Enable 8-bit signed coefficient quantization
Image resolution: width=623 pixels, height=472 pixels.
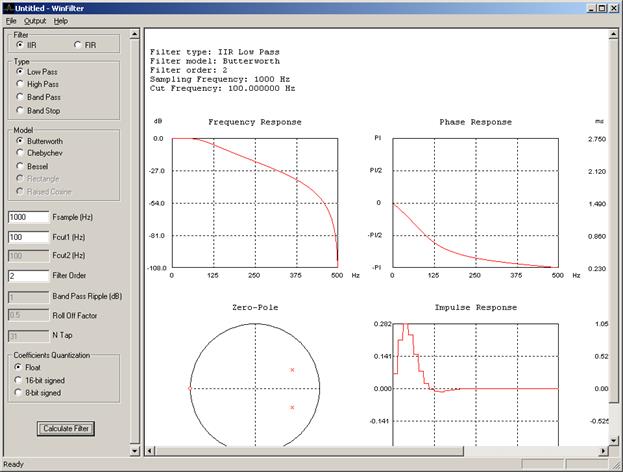[x=19, y=393]
